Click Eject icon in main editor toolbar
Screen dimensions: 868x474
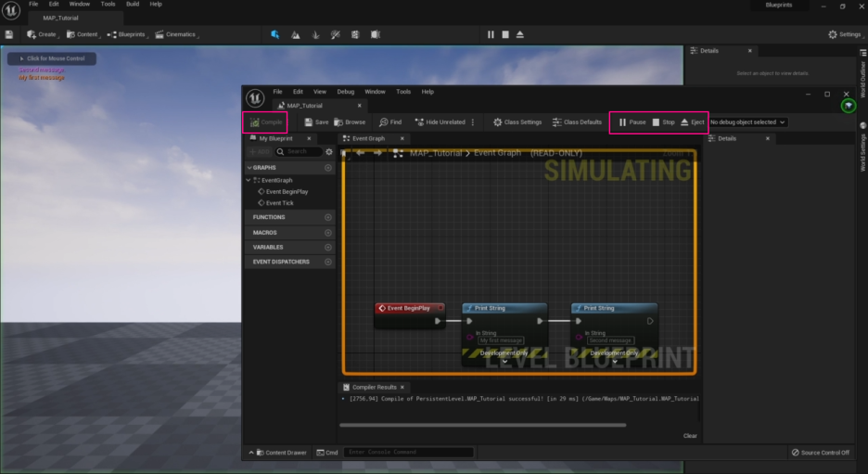click(x=520, y=34)
